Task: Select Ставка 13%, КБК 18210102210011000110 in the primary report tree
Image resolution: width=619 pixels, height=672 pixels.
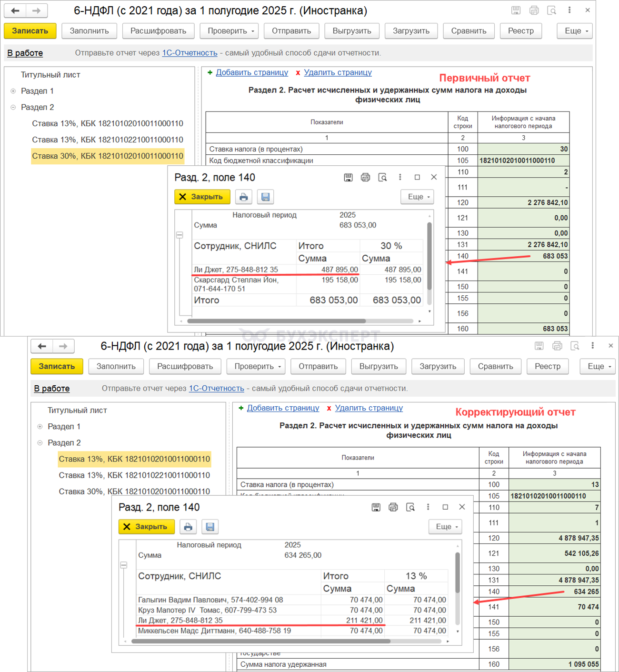Action: point(108,140)
